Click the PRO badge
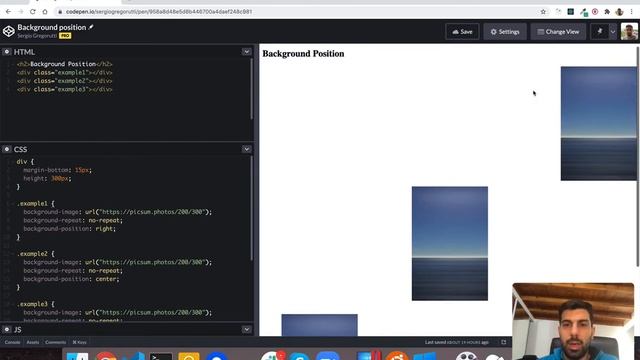Screen dimensions: 640x360 pyautogui.click(x=65, y=36)
